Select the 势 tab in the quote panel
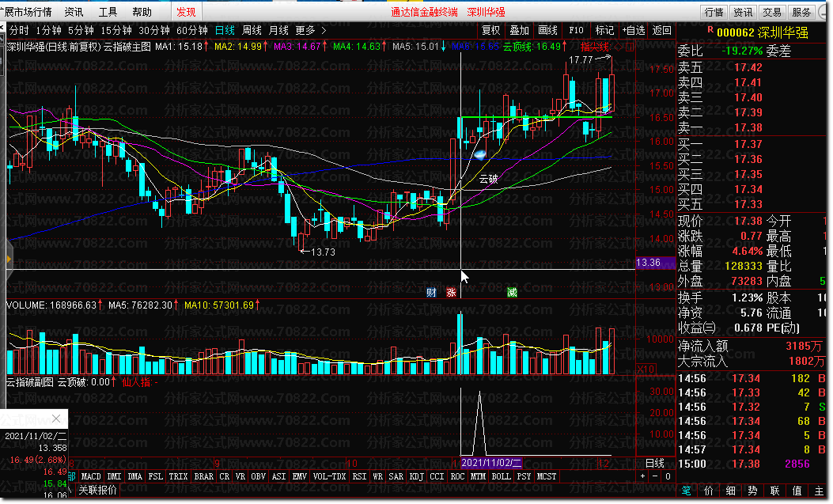 click(753, 491)
